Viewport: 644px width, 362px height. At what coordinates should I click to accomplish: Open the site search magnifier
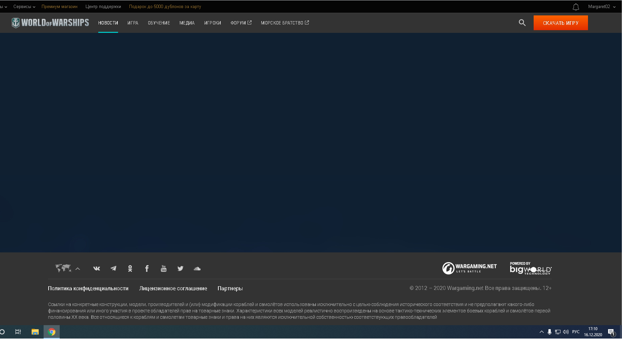522,23
